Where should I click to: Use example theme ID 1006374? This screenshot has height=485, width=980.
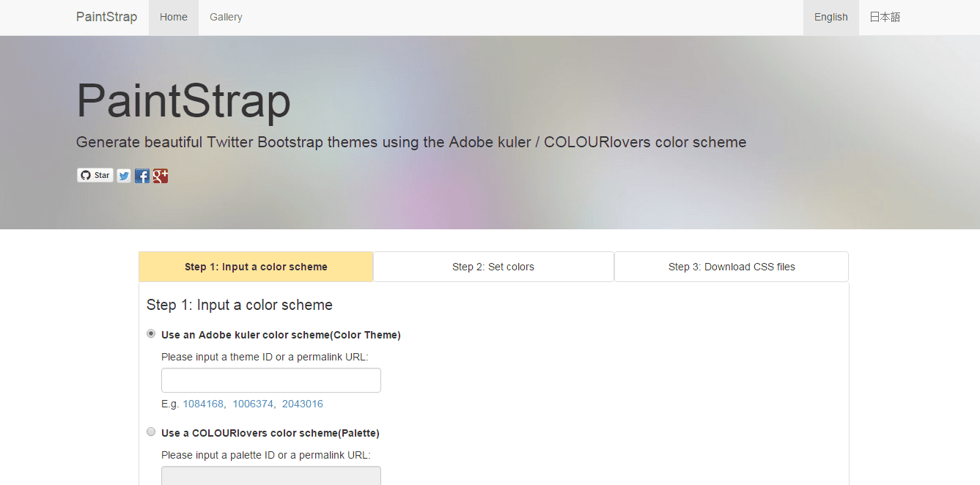[253, 404]
